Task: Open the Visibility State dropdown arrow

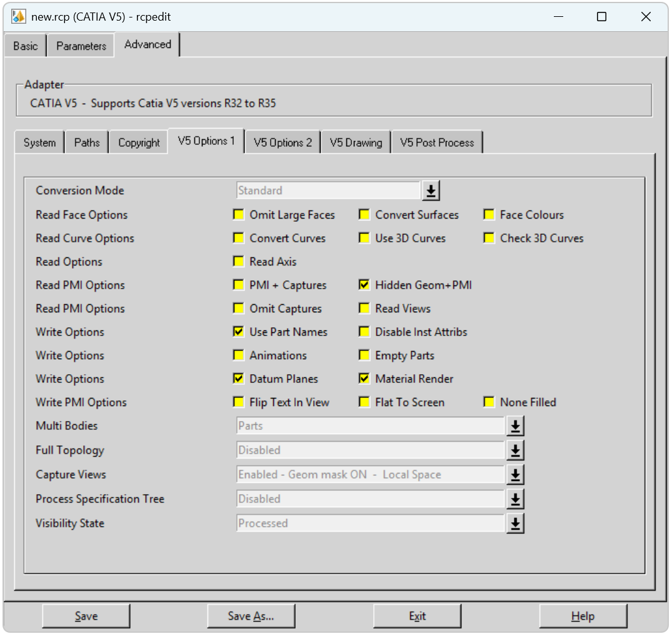Action: point(515,524)
